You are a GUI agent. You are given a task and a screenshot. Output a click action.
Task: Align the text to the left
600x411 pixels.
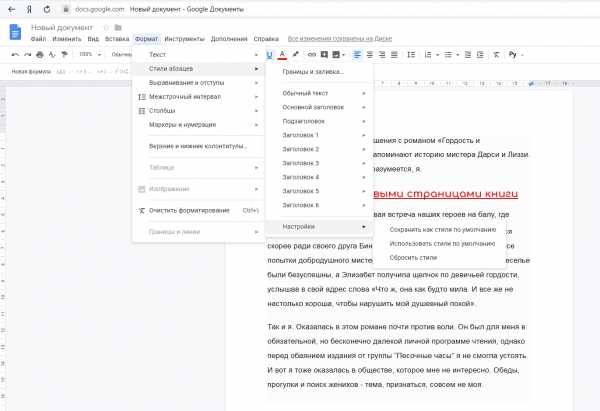coord(357,55)
